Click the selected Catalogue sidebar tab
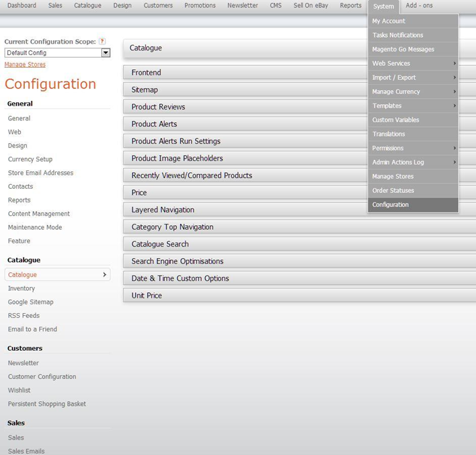Image resolution: width=476 pixels, height=455 pixels. 57,275
